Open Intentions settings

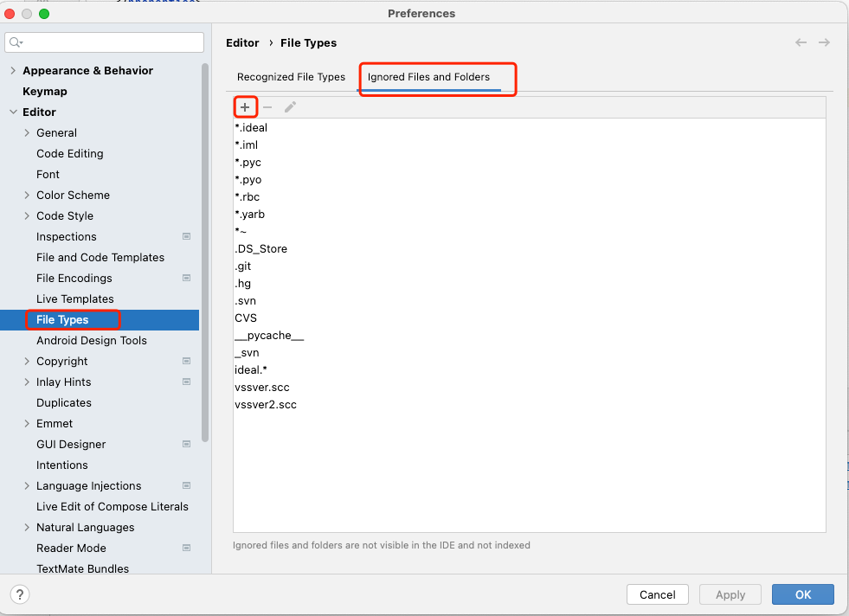click(x=61, y=465)
